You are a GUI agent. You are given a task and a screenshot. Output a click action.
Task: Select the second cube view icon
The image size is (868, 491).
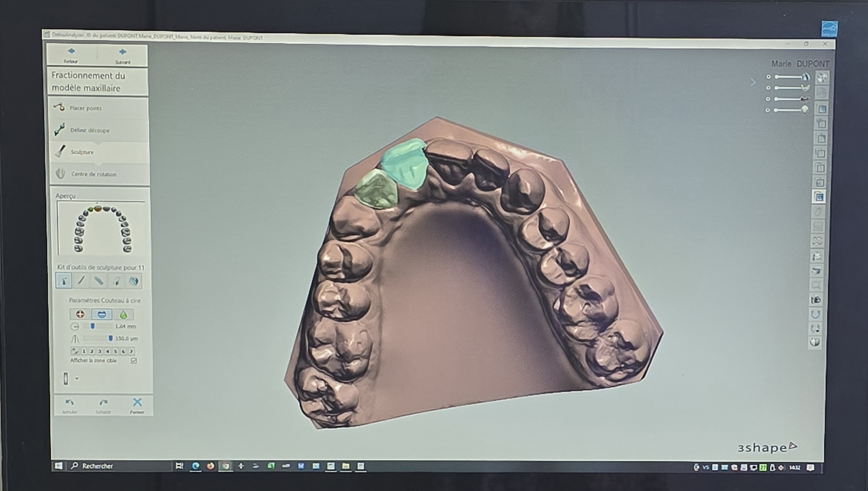[x=822, y=124]
